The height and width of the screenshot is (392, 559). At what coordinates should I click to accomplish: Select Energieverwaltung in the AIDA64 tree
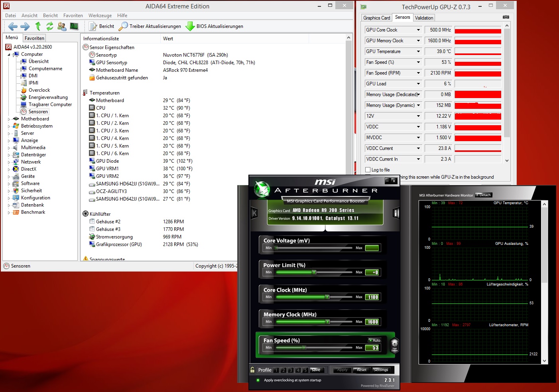(x=48, y=97)
